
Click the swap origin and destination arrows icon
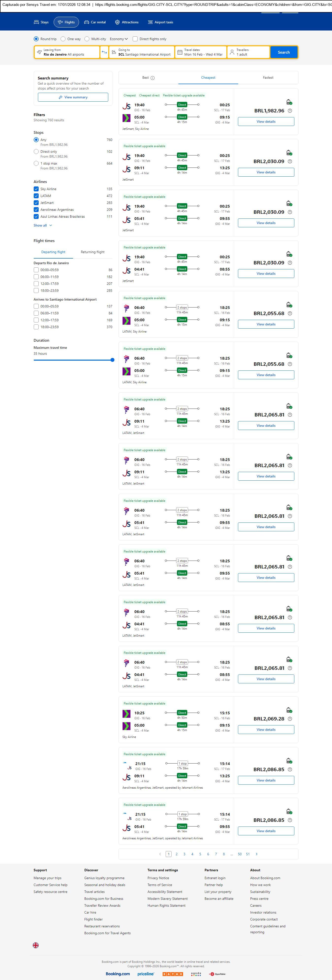click(x=104, y=52)
